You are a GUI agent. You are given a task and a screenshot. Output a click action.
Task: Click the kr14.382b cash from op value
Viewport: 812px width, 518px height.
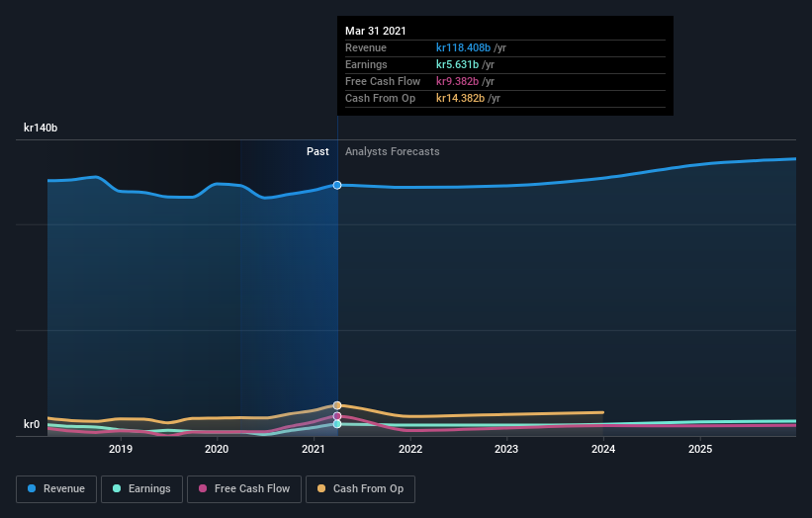pos(460,98)
